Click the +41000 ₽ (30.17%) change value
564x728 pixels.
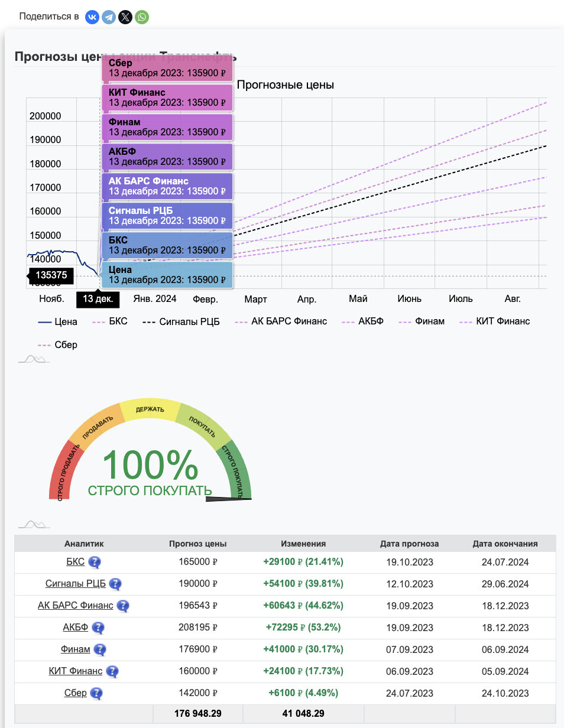(303, 649)
